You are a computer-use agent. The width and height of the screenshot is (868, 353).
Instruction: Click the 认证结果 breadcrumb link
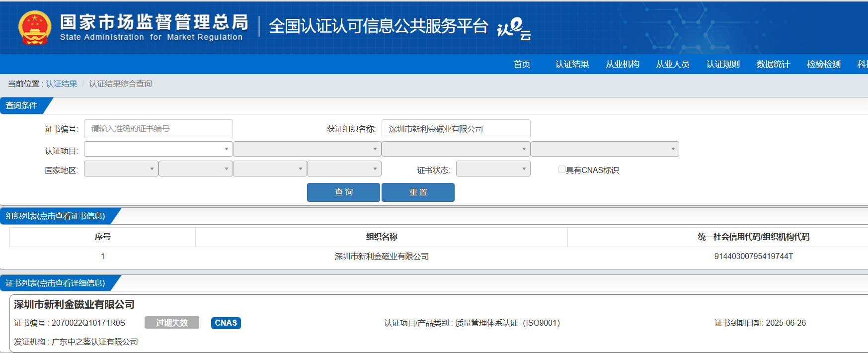pos(62,84)
